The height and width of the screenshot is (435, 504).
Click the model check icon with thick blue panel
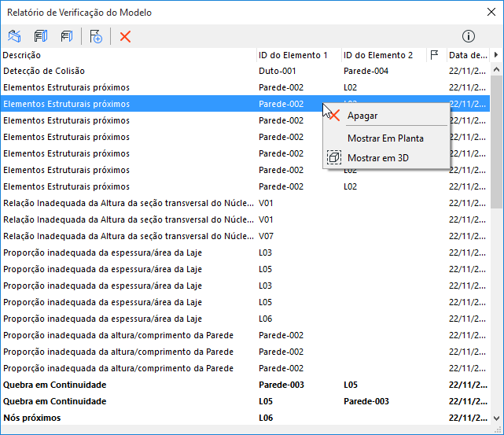coord(41,36)
